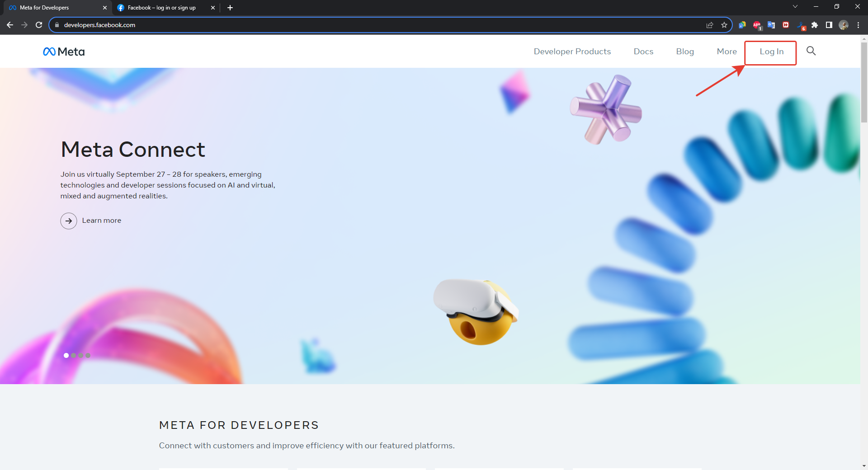Click the Meta logo
Viewport: 868px width, 470px height.
(x=64, y=52)
